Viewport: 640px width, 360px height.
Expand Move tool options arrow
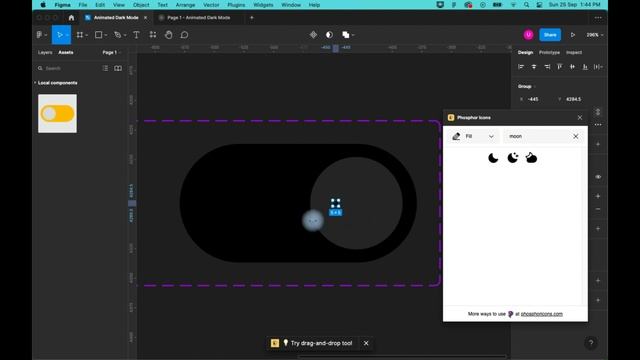tap(67, 36)
